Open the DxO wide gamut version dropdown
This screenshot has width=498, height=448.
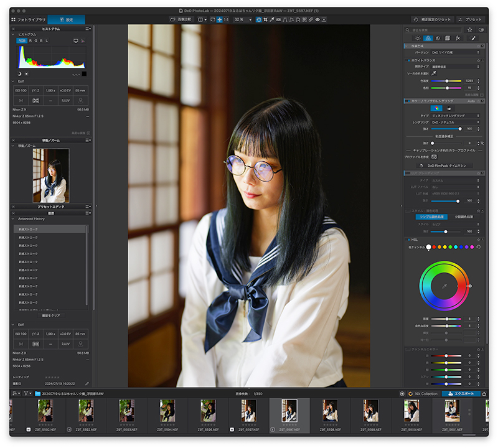click(x=456, y=52)
